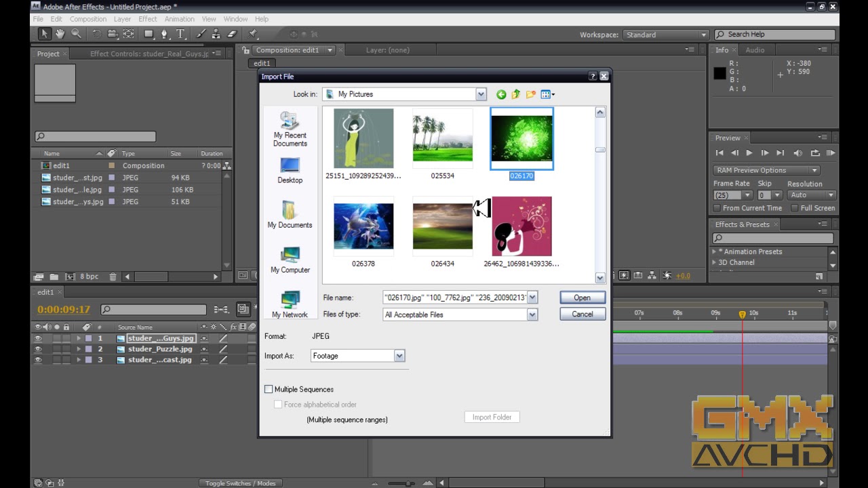This screenshot has height=488, width=868.
Task: Hide layer 1 studer_...Guys.jpg eye toggle
Action: [38, 338]
